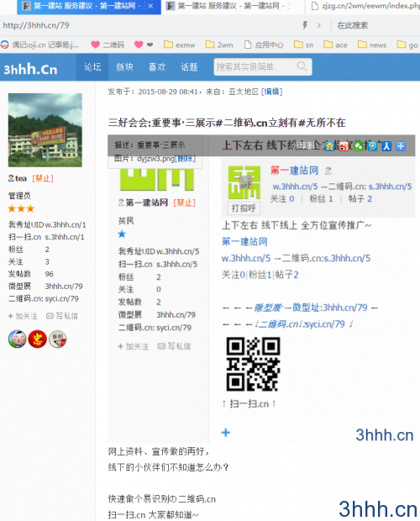This screenshot has height=521, width=420.
Task: Click 禁止 next to tea username
Action: (43, 178)
